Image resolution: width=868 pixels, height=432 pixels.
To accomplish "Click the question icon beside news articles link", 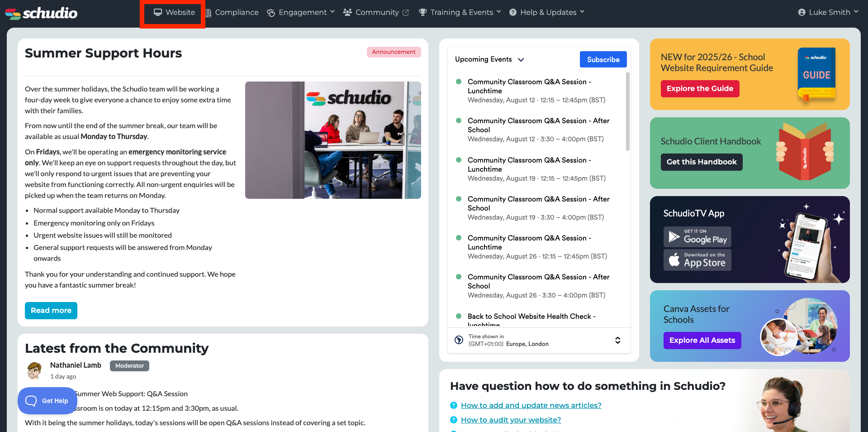I will (454, 405).
